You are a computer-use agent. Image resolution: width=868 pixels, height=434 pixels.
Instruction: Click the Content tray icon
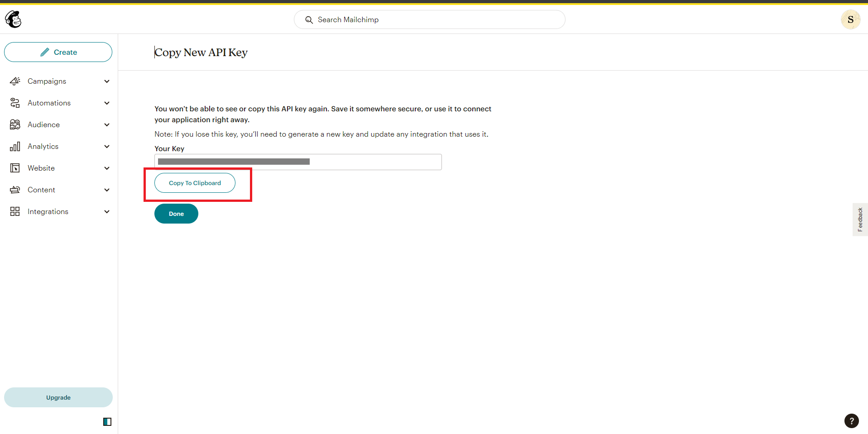(15, 190)
